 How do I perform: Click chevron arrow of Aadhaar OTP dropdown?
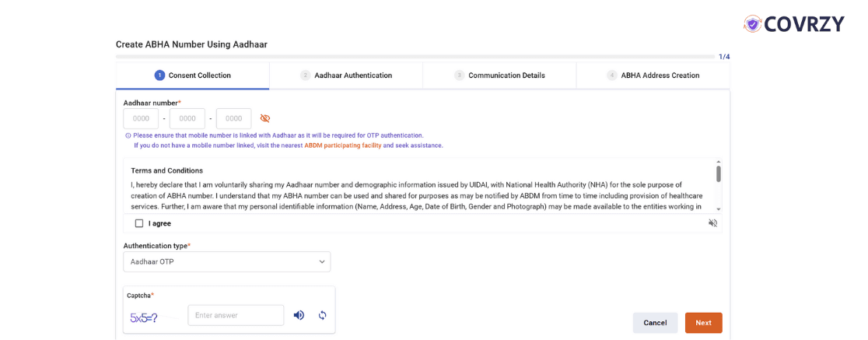point(322,262)
